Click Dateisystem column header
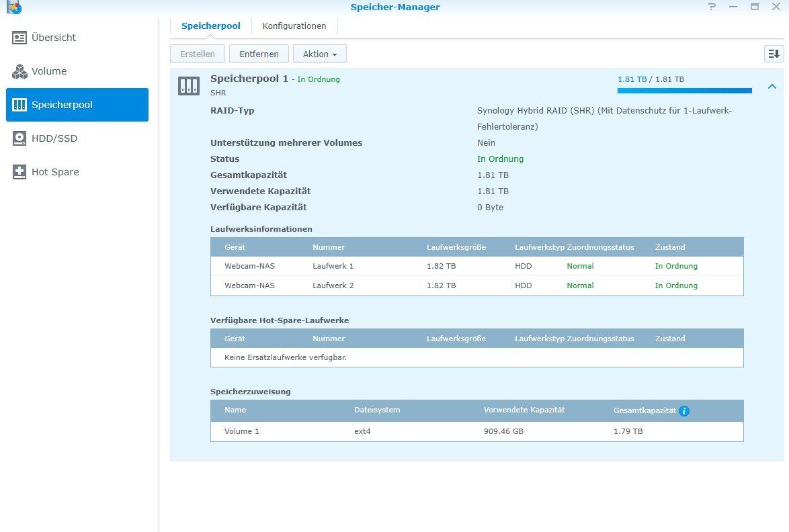 [377, 410]
